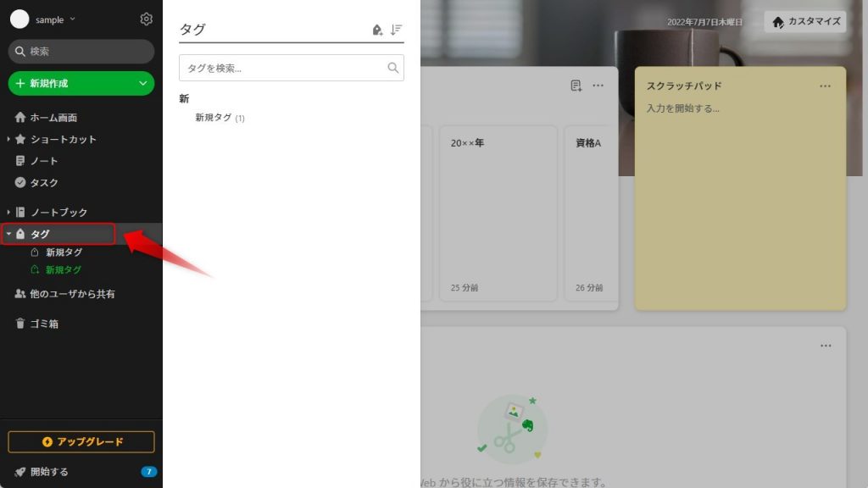Open the tag sort options icon
The height and width of the screenshot is (488, 868).
click(396, 30)
